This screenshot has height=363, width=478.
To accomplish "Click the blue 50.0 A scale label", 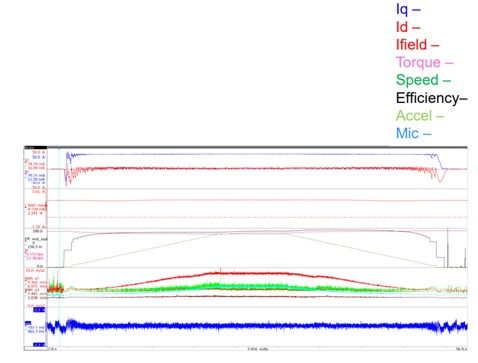I will (39, 157).
